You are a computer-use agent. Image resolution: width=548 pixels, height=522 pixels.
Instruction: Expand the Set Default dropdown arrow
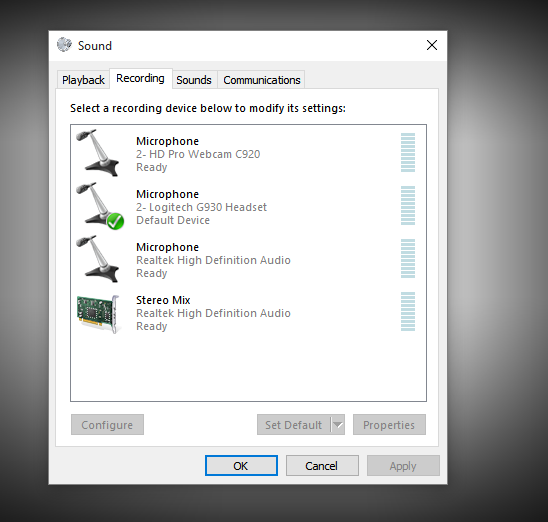pos(338,425)
